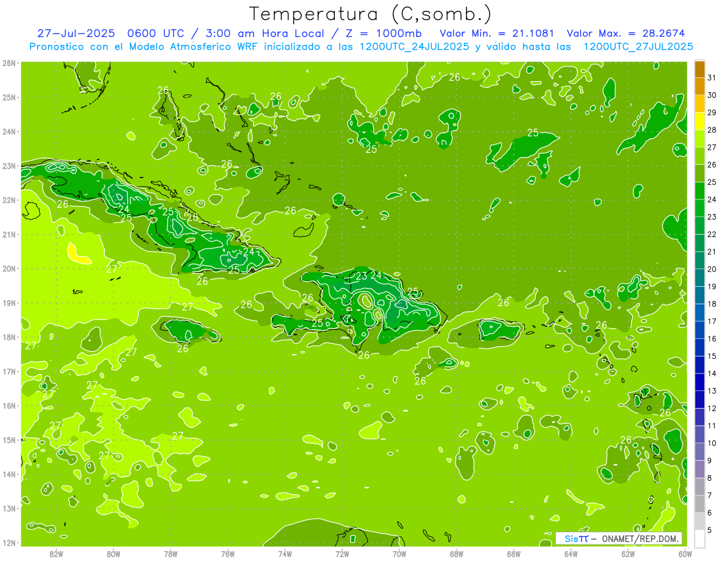Click the '24N' latitude axis label
The image size is (728, 562).
pos(9,131)
